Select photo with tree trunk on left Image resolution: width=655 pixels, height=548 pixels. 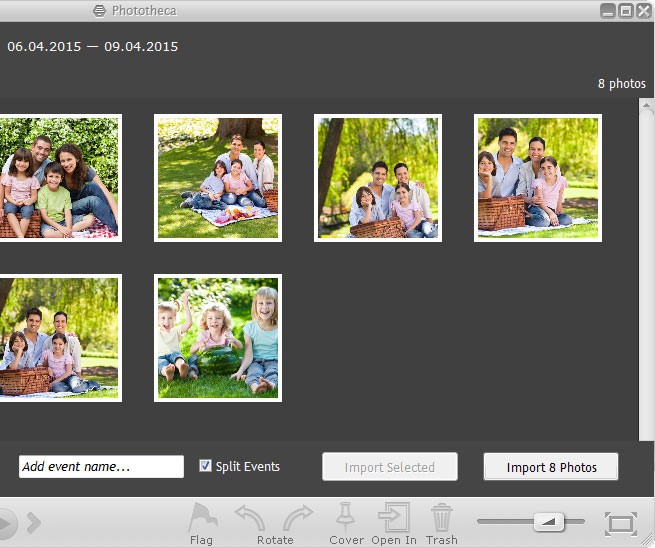(x=378, y=178)
